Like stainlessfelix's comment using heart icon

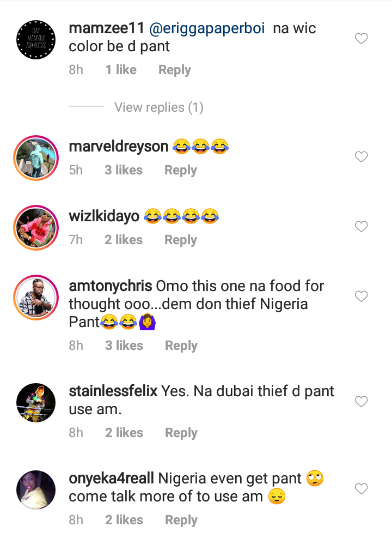click(361, 402)
